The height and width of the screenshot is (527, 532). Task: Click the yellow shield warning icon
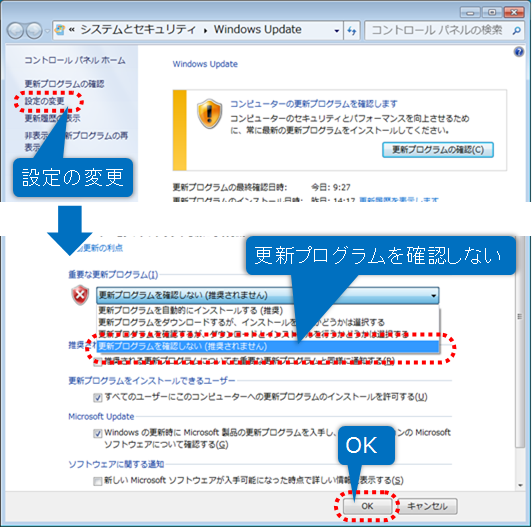[x=209, y=114]
